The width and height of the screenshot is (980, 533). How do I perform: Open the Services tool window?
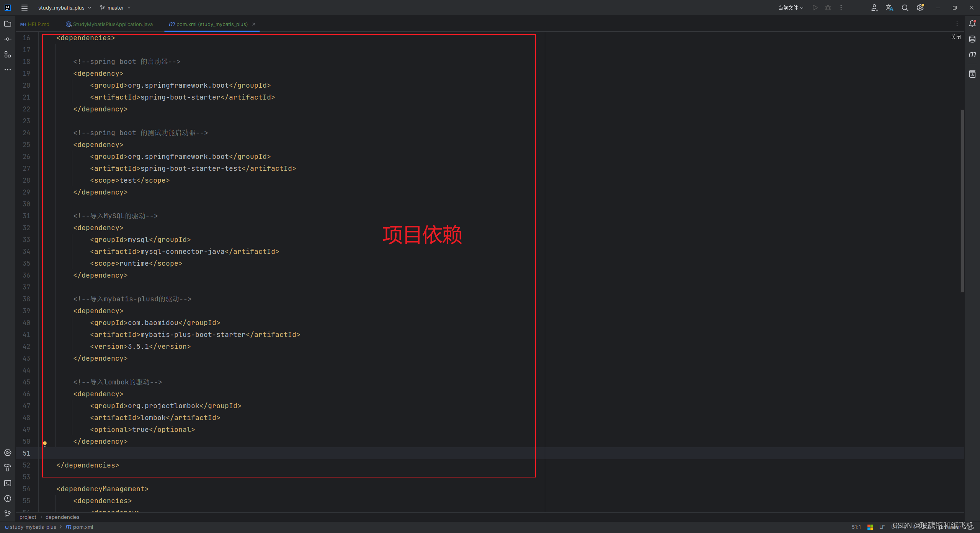tap(8, 453)
